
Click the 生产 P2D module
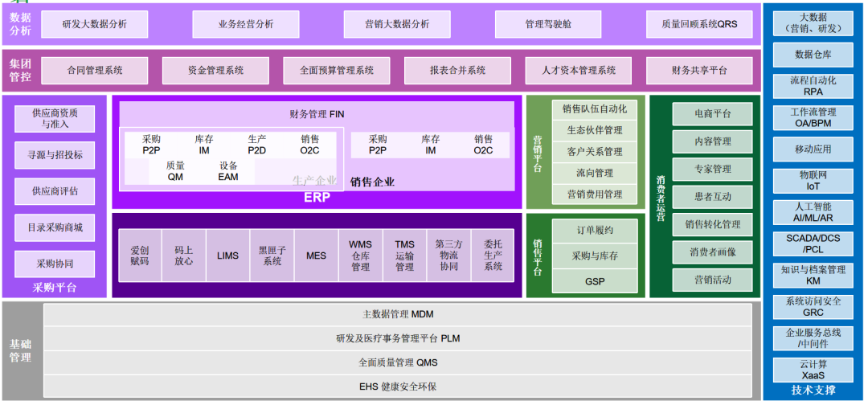[x=257, y=145]
